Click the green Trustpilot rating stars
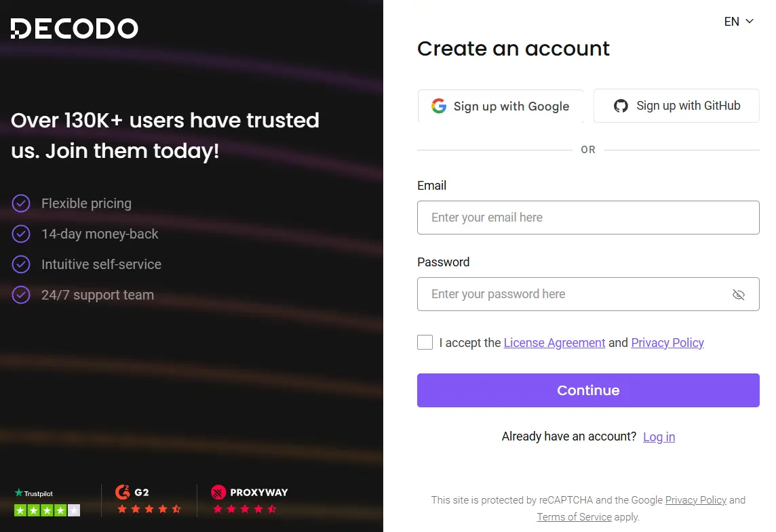 47,510
